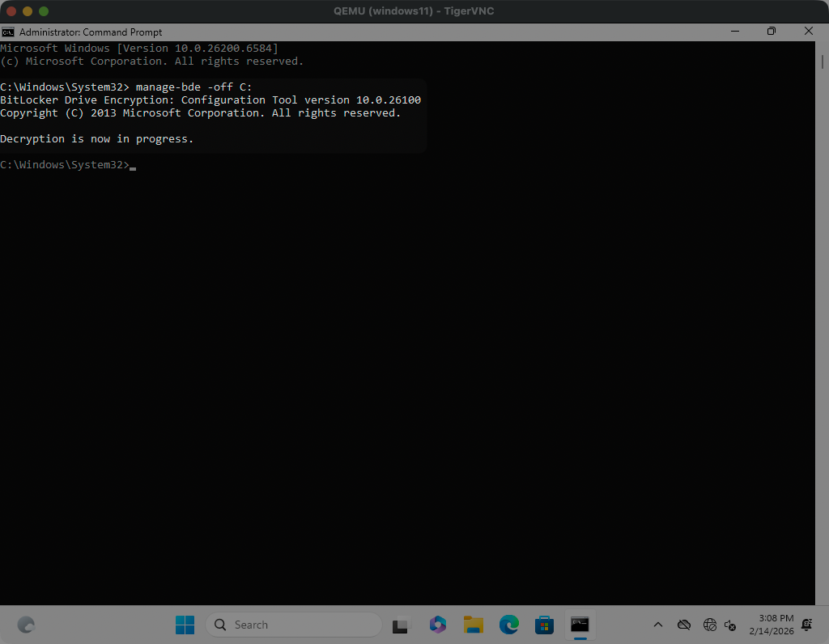This screenshot has height=644, width=829.
Task: Open network settings from the globe tray icon
Action: pyautogui.click(x=710, y=625)
